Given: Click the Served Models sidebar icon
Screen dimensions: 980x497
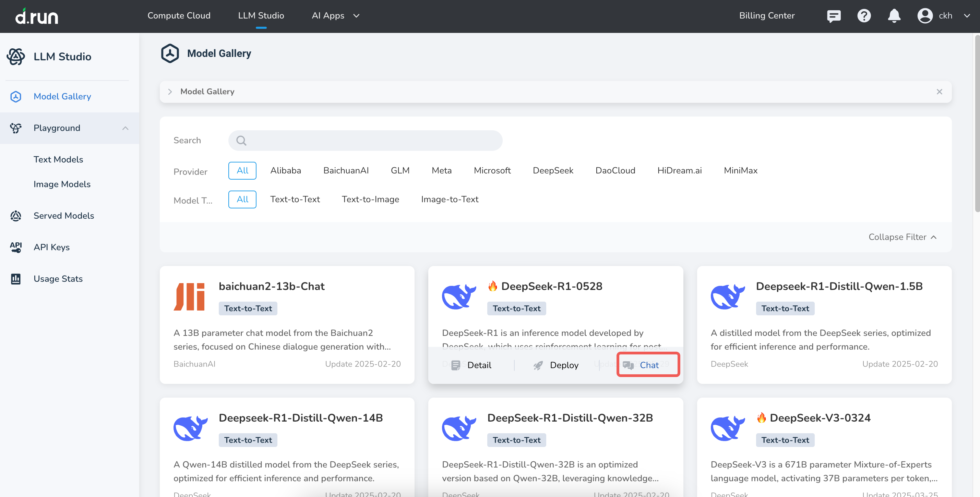Looking at the screenshot, I should pyautogui.click(x=15, y=216).
